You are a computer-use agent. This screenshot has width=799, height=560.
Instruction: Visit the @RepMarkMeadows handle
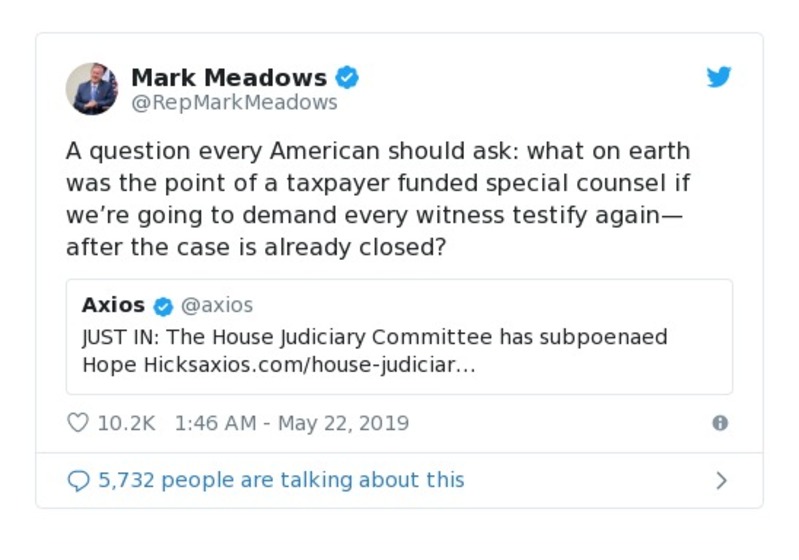point(234,103)
